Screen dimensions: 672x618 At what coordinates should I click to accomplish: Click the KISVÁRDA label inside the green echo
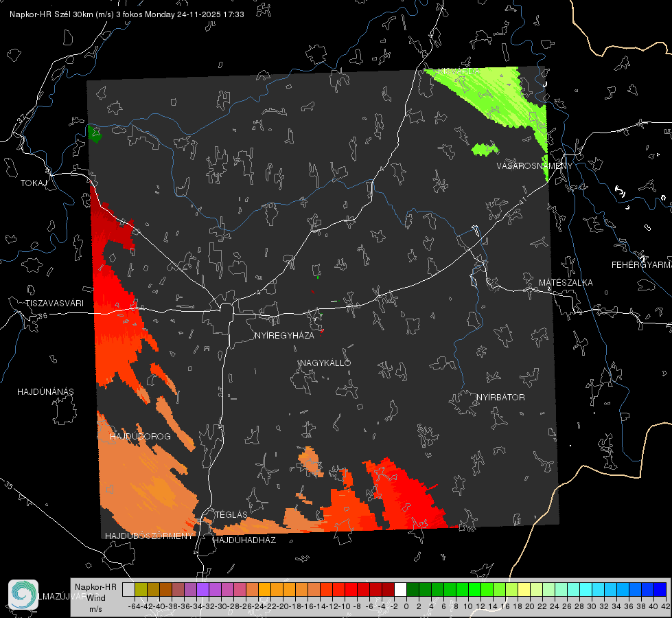459,71
